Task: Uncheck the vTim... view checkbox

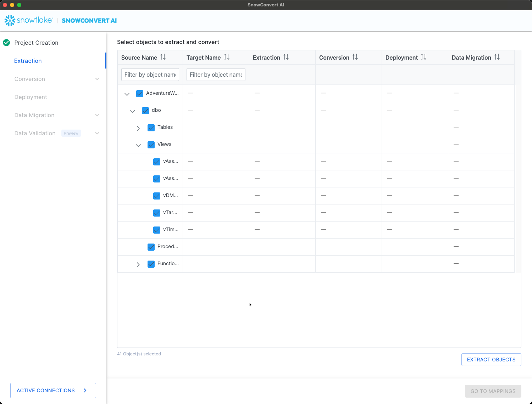Action: point(157,230)
